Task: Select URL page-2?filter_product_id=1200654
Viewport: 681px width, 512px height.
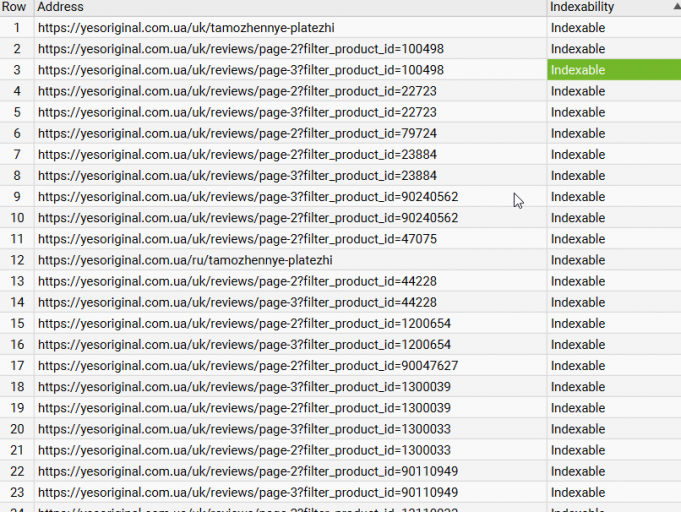Action: click(x=245, y=324)
